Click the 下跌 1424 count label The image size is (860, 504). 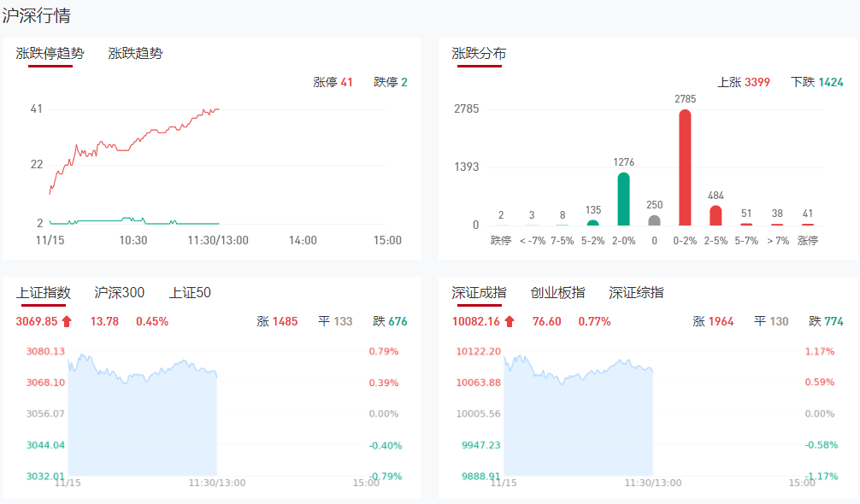(816, 82)
